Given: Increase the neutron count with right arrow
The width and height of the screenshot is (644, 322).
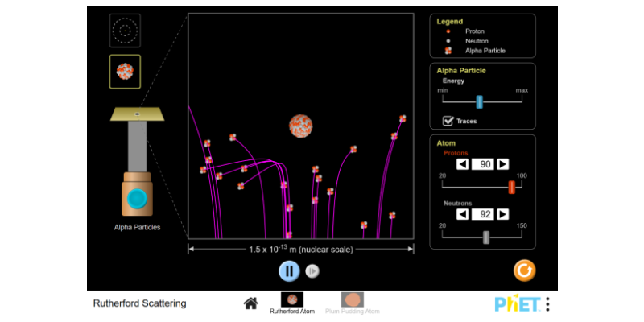Looking at the screenshot, I should tap(502, 214).
